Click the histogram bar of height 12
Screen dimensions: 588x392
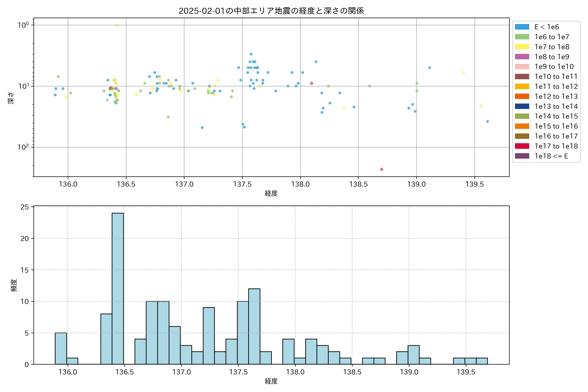tap(254, 326)
